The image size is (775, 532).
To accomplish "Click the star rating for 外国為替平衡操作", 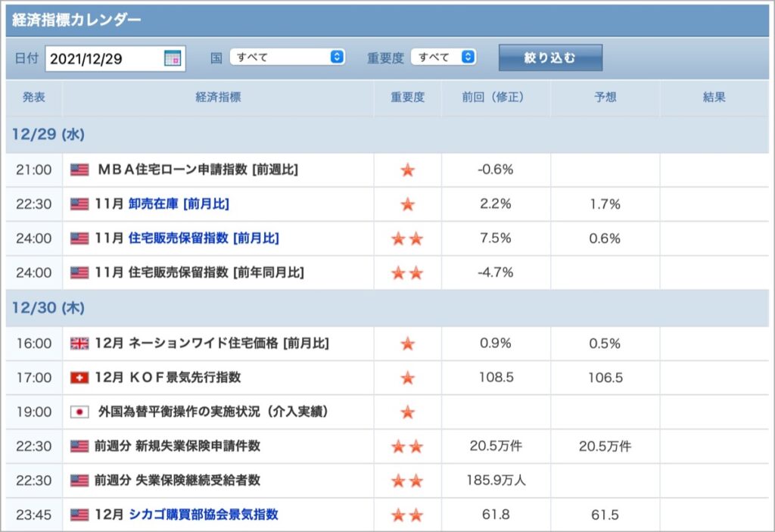I will (407, 412).
